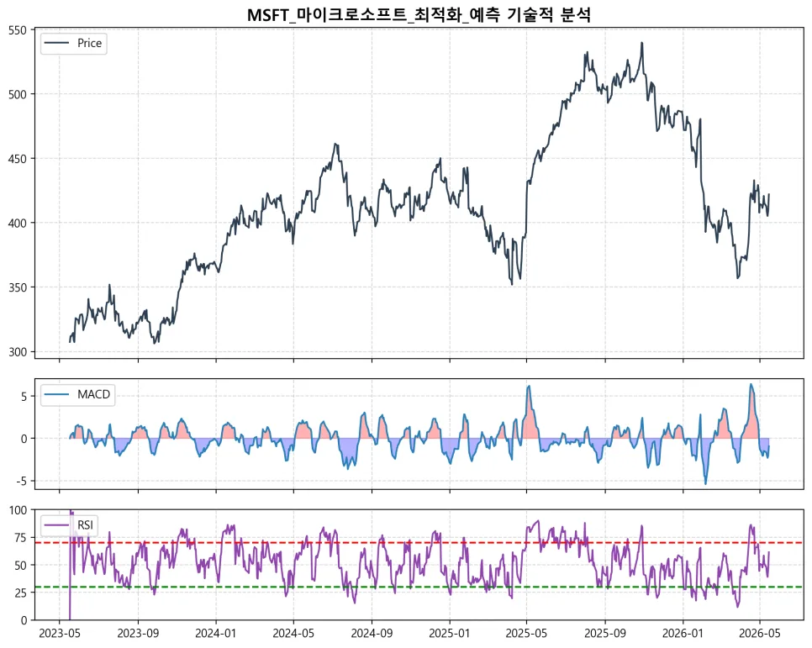Click the 100 label on RSI axis
The height and width of the screenshot is (648, 812).
click(18, 511)
